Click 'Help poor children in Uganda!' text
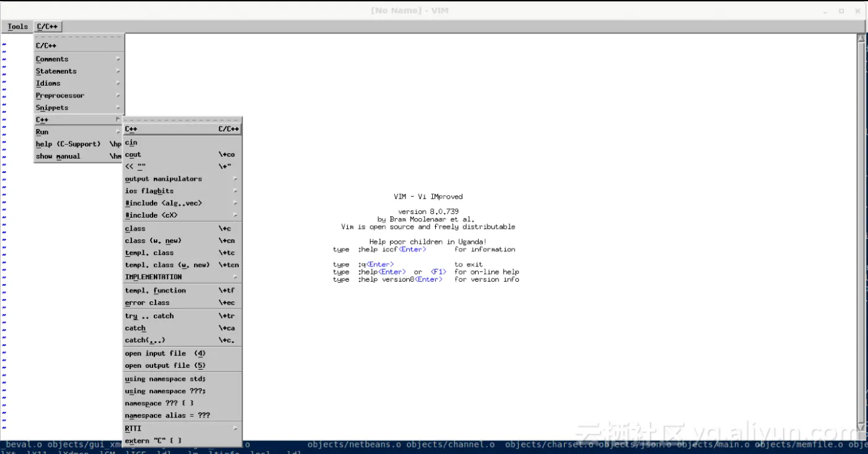 tap(428, 242)
